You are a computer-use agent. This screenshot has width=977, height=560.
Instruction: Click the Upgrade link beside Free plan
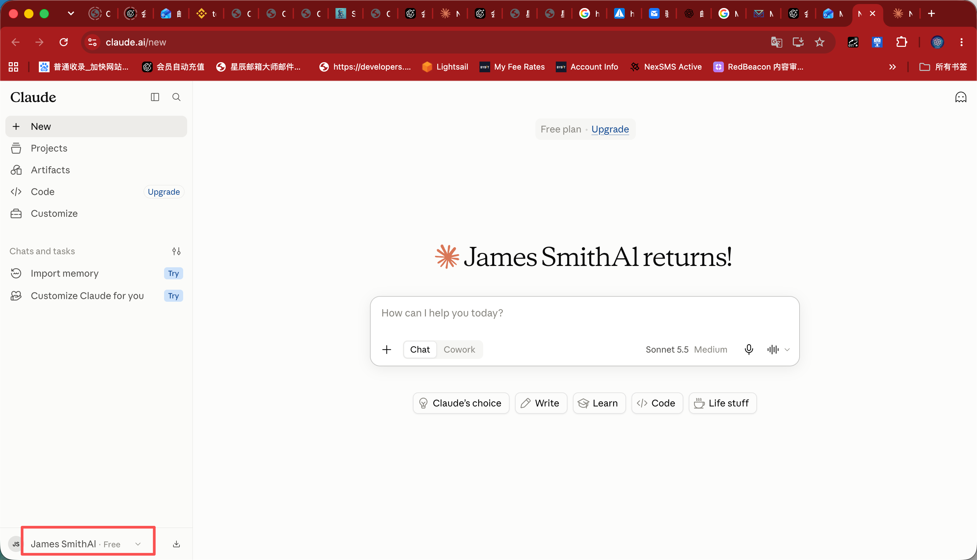[x=610, y=129]
